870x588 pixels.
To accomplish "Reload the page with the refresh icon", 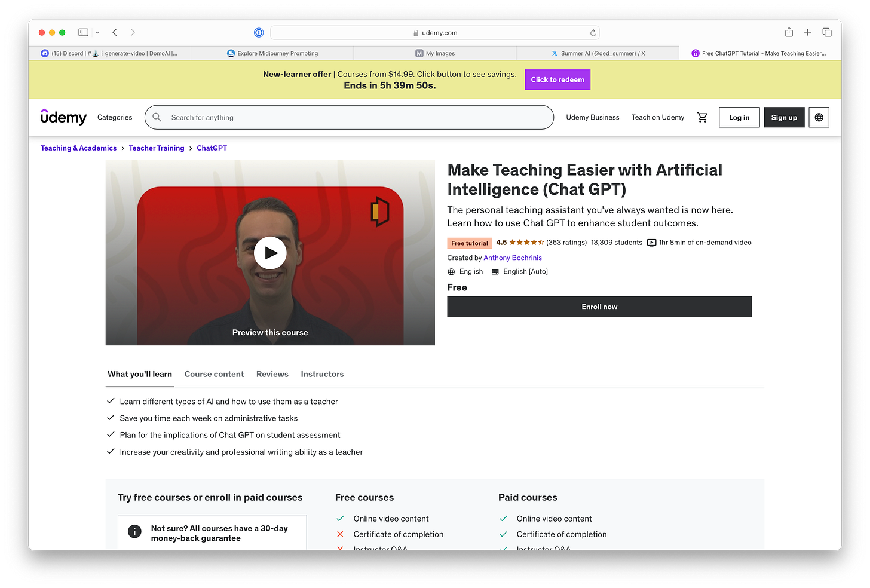I will coord(593,33).
